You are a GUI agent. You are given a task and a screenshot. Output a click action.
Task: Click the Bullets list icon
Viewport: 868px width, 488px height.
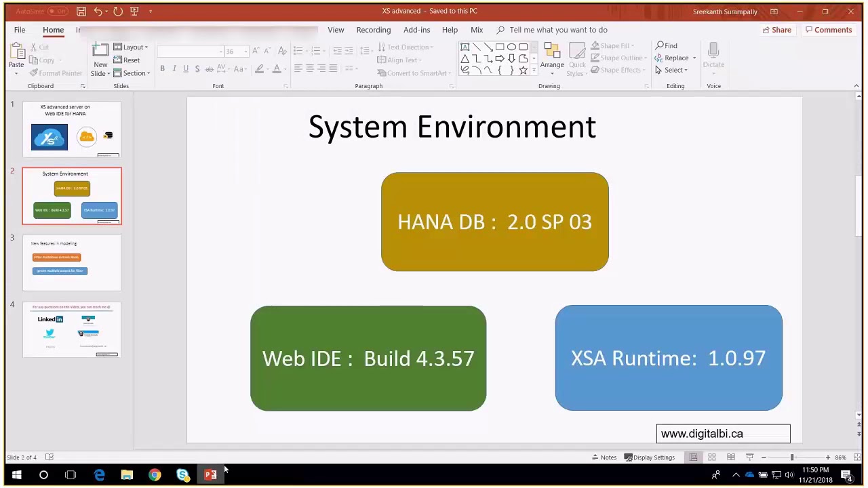[298, 51]
